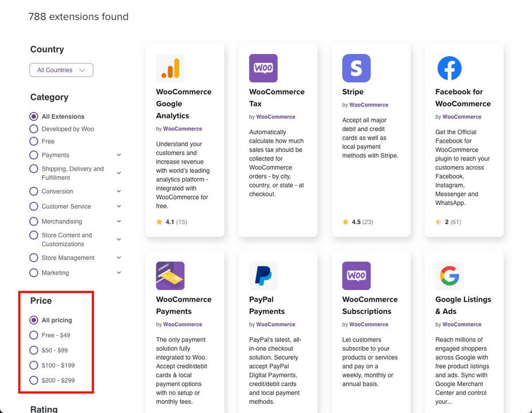Open the Stripe extension title
The image size is (532, 413).
353,92
